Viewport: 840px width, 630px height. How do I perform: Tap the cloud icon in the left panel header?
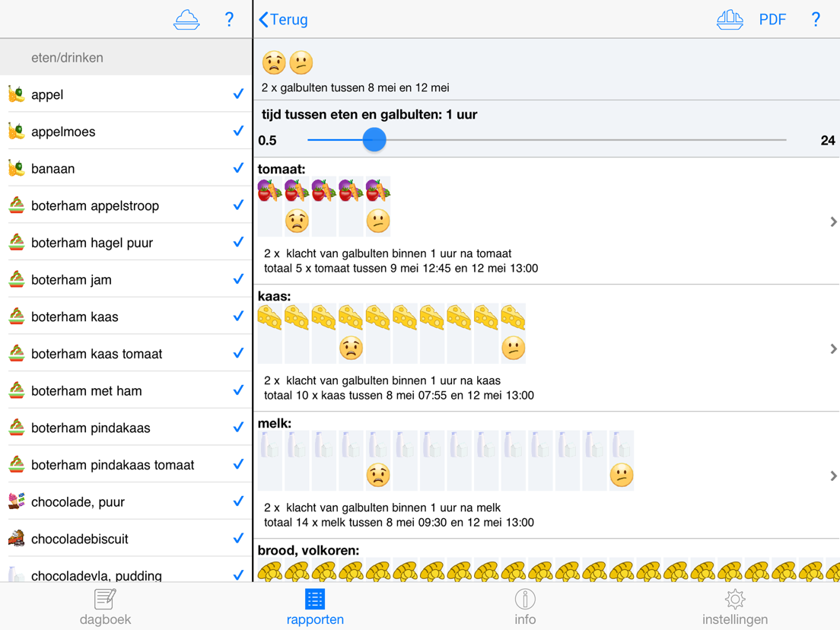pos(186,19)
